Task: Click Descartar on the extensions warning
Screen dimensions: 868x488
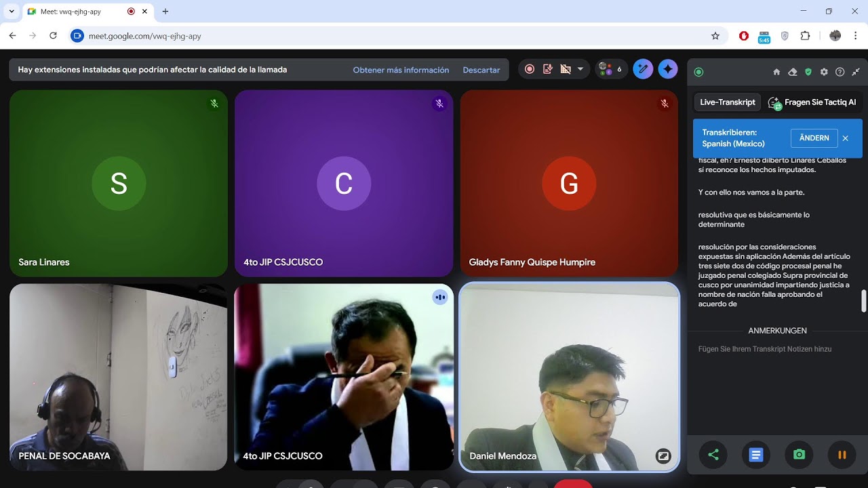Action: click(x=481, y=70)
